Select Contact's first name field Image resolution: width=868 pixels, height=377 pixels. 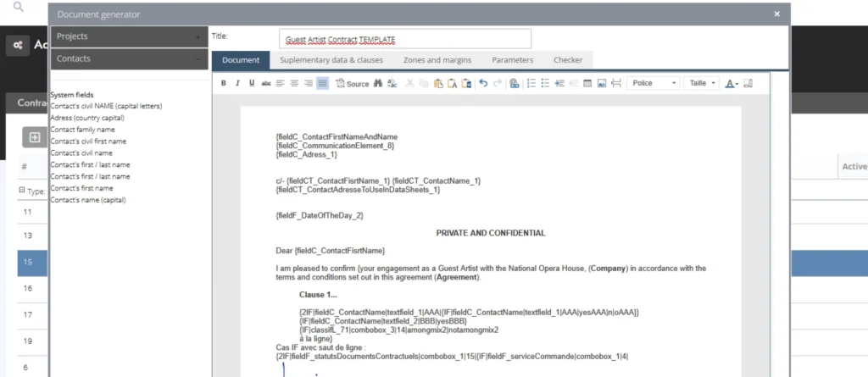pos(81,188)
